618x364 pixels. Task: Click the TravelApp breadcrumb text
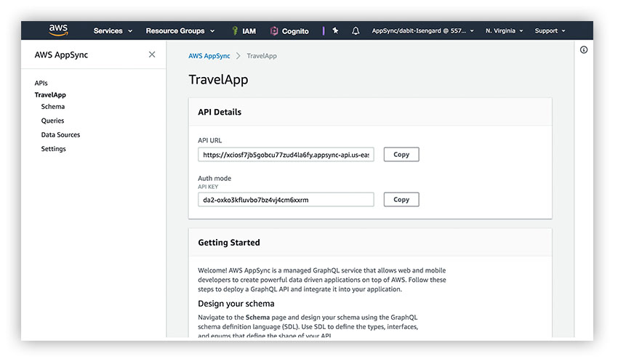262,56
